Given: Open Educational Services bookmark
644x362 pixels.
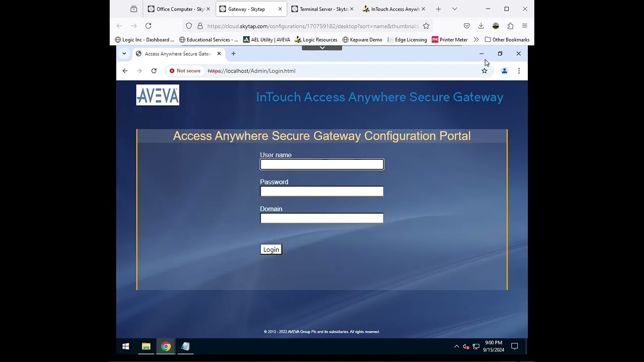Looking at the screenshot, I should (x=209, y=40).
